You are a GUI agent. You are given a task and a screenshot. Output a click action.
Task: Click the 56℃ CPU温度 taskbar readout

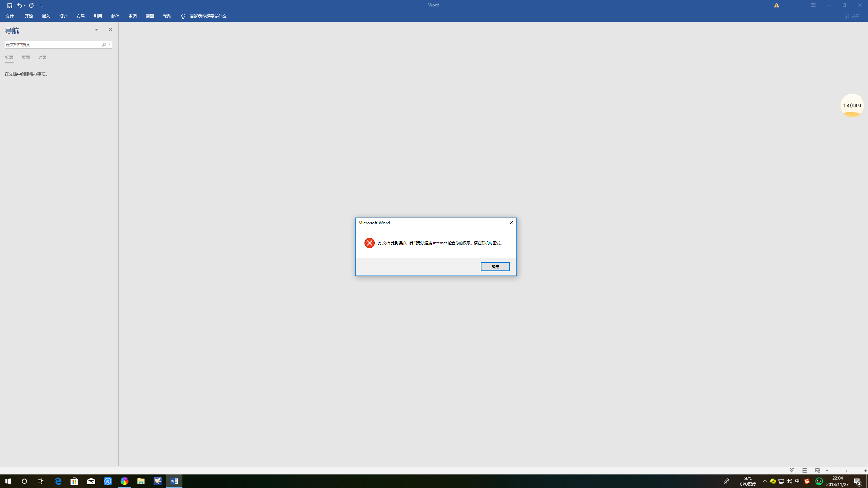[748, 481]
